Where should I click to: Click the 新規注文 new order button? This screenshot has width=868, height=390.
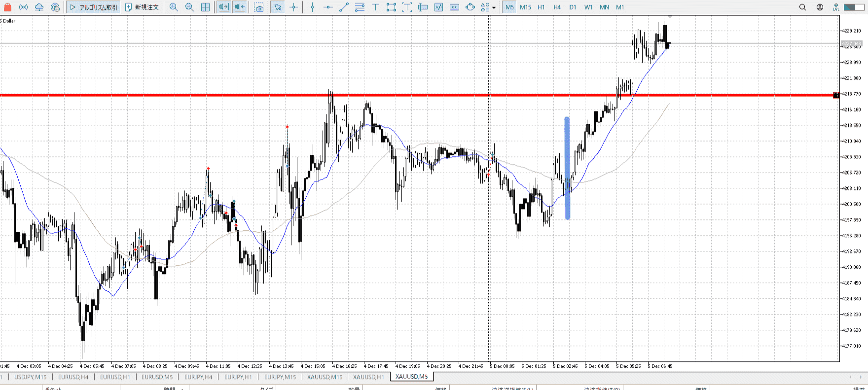point(142,7)
